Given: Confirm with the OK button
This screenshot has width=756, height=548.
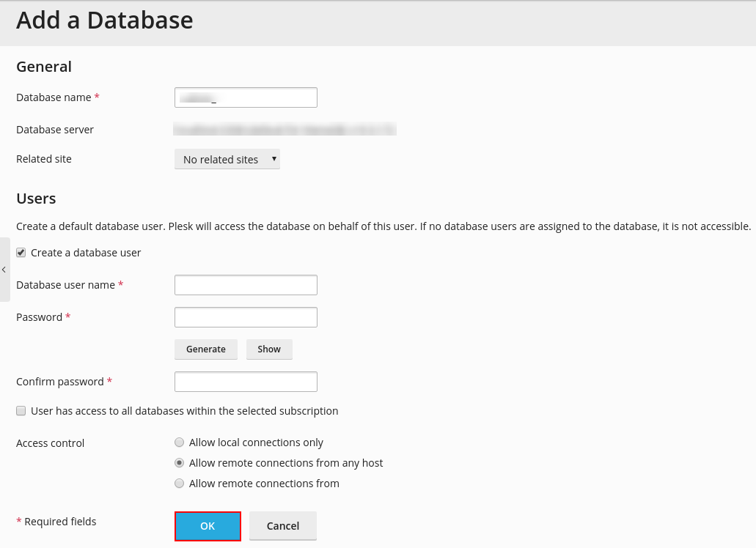Looking at the screenshot, I should (208, 526).
